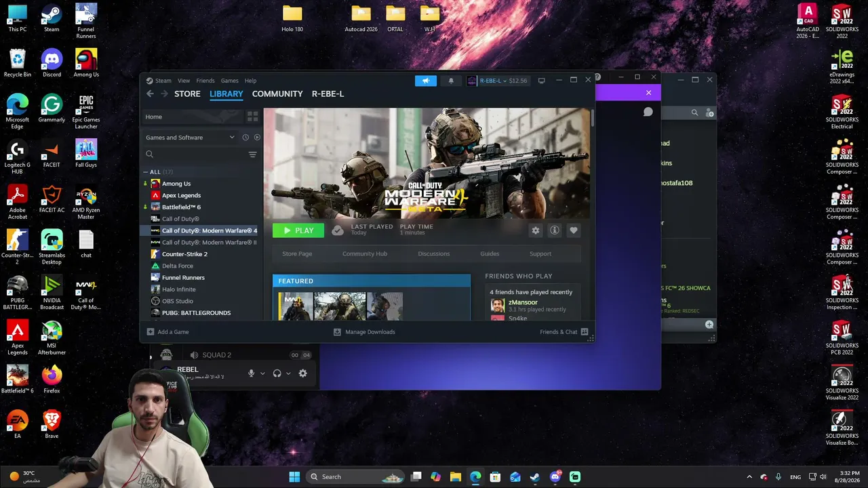Click the Steam library scrollbar
The image size is (868, 488).
click(x=592, y=117)
